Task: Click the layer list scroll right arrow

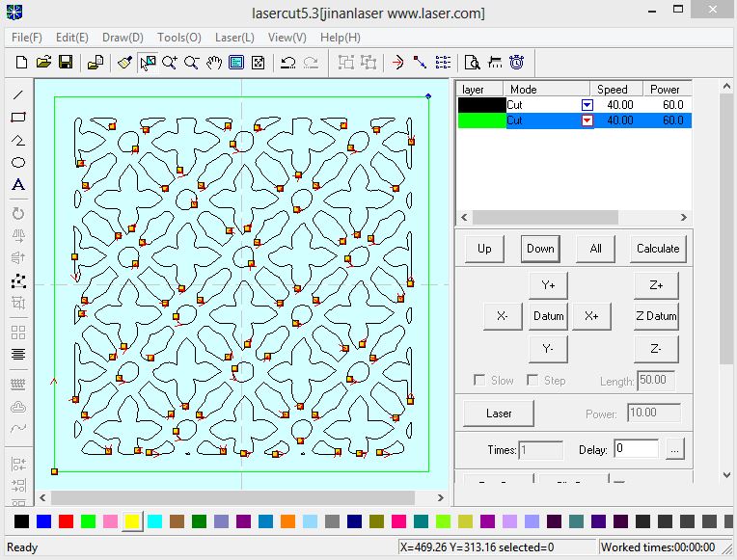Action: click(684, 217)
